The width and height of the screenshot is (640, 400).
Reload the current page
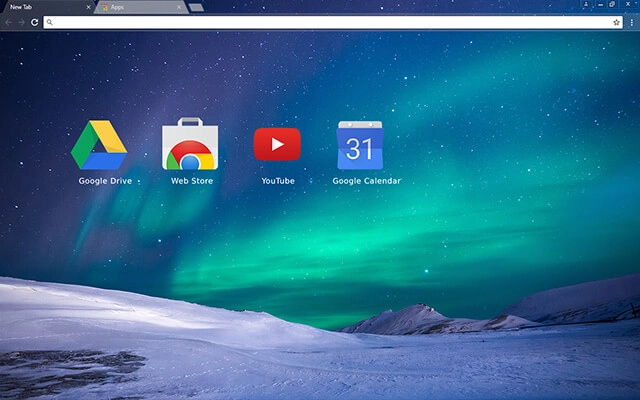point(35,22)
